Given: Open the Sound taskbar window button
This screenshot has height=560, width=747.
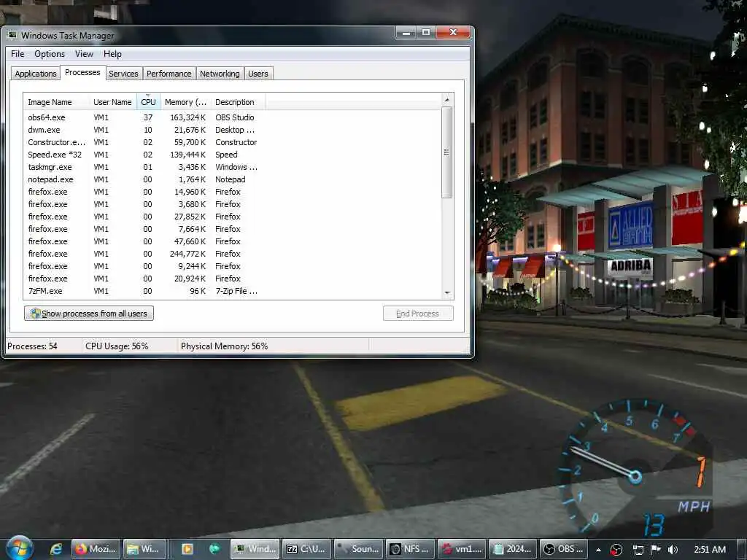Looking at the screenshot, I should pos(358,549).
